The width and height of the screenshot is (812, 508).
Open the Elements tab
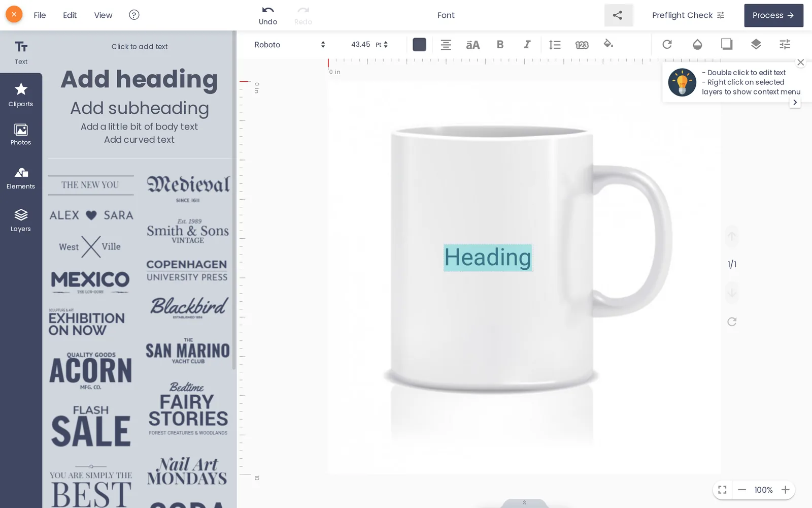tap(21, 178)
